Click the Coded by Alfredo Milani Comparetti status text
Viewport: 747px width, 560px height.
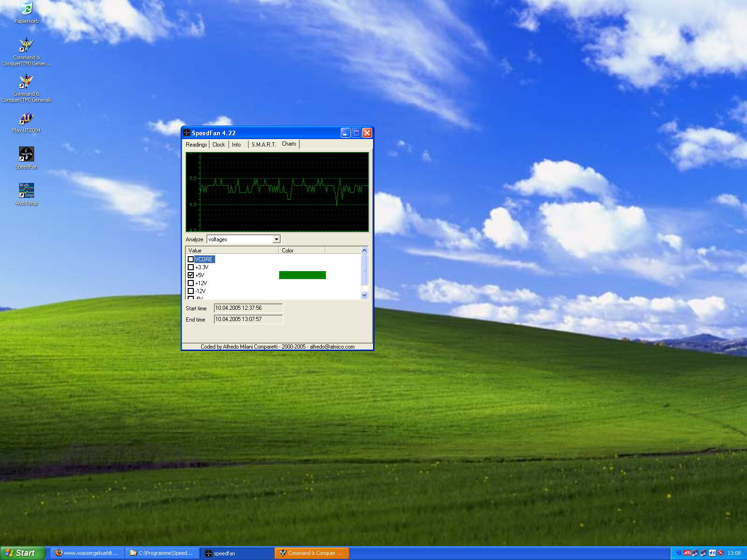tap(277, 347)
